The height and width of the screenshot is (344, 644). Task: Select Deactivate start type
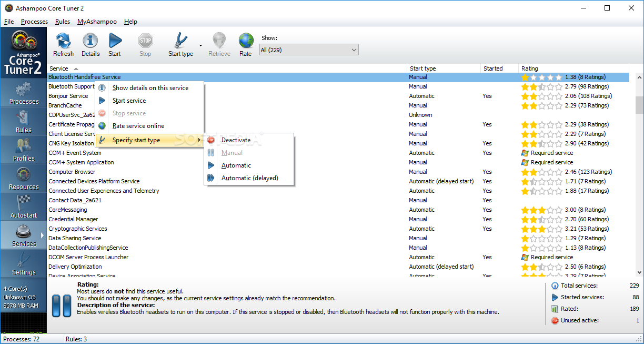[249, 140]
